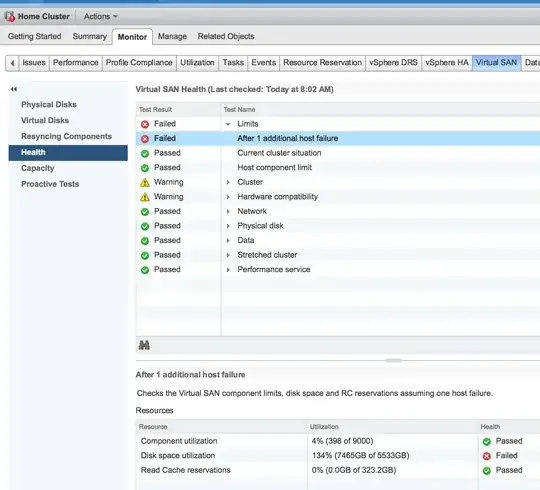Expand the Cluster test group
540x490 pixels.
pyautogui.click(x=228, y=182)
